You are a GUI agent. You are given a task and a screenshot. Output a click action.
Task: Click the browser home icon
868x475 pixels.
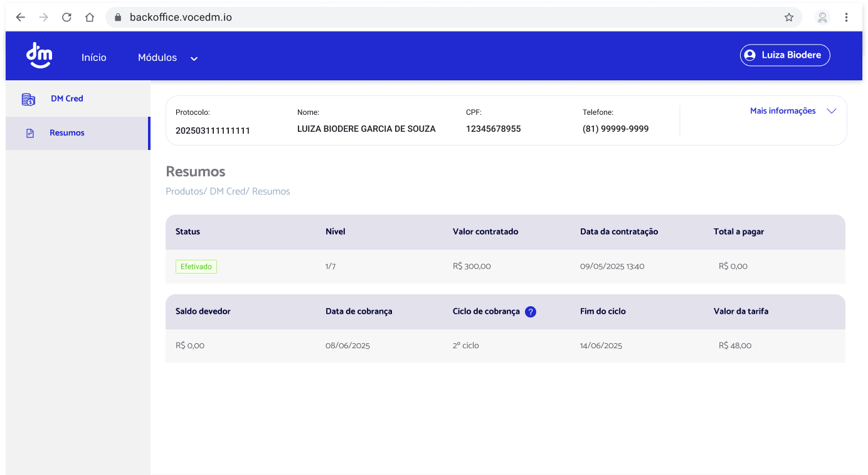click(x=89, y=17)
